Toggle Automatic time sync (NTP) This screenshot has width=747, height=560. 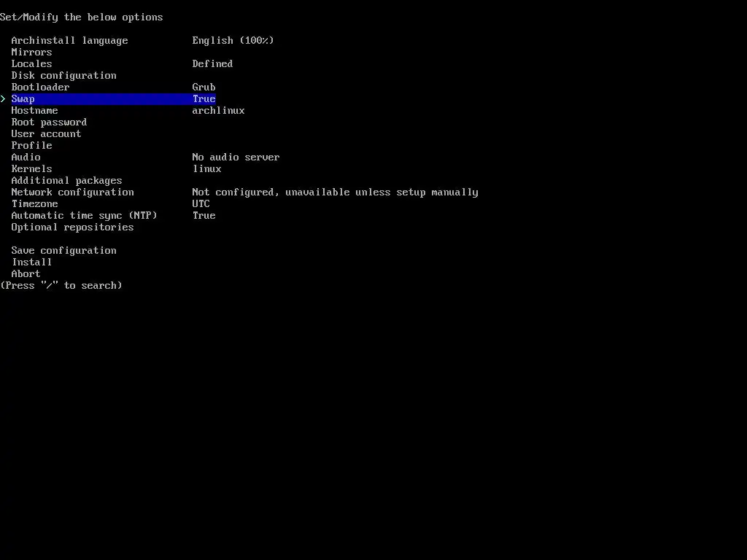click(85, 216)
